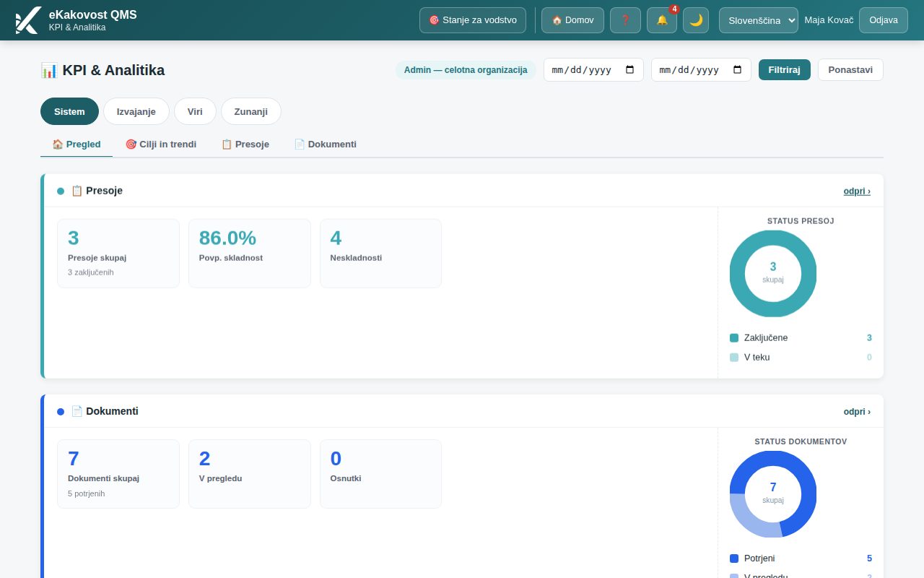Click the V teku legend color swatch

(734, 357)
